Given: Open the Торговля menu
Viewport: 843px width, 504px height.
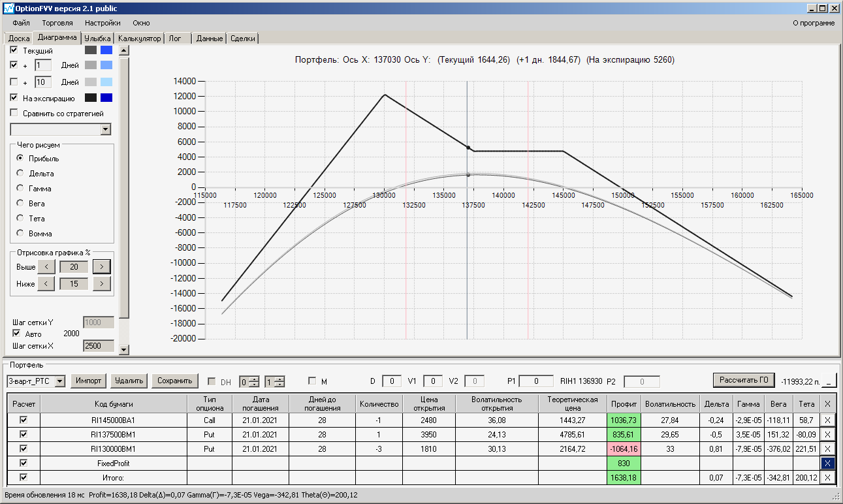Looking at the screenshot, I should click(x=57, y=23).
